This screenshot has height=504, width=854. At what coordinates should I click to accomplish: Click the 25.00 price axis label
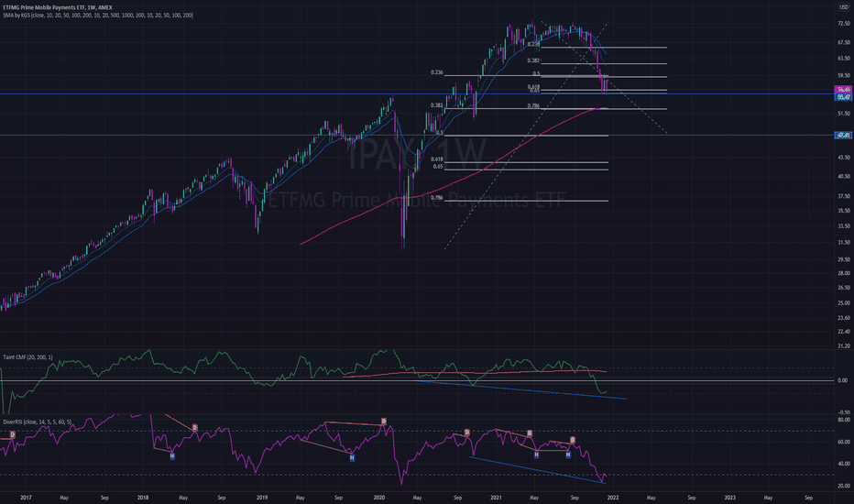click(x=844, y=303)
